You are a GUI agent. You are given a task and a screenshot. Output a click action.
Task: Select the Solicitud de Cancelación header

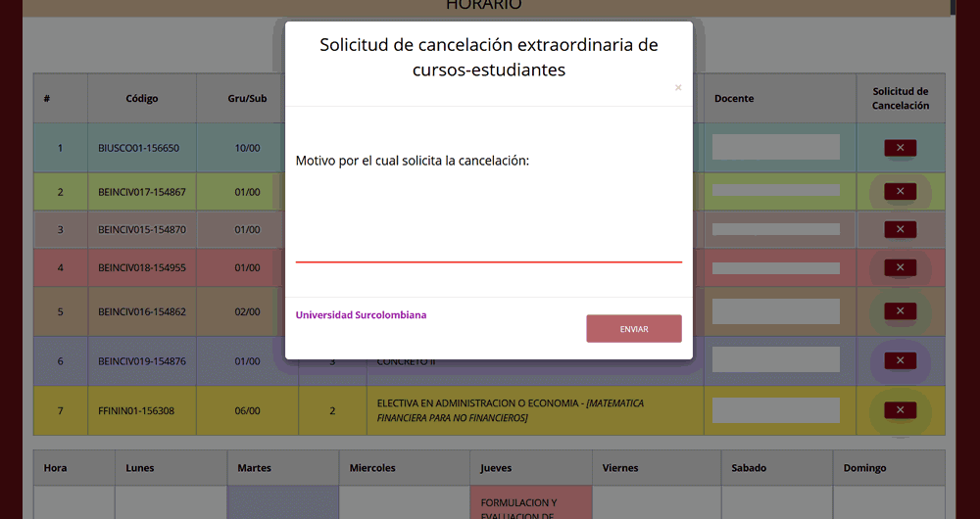[900, 98]
